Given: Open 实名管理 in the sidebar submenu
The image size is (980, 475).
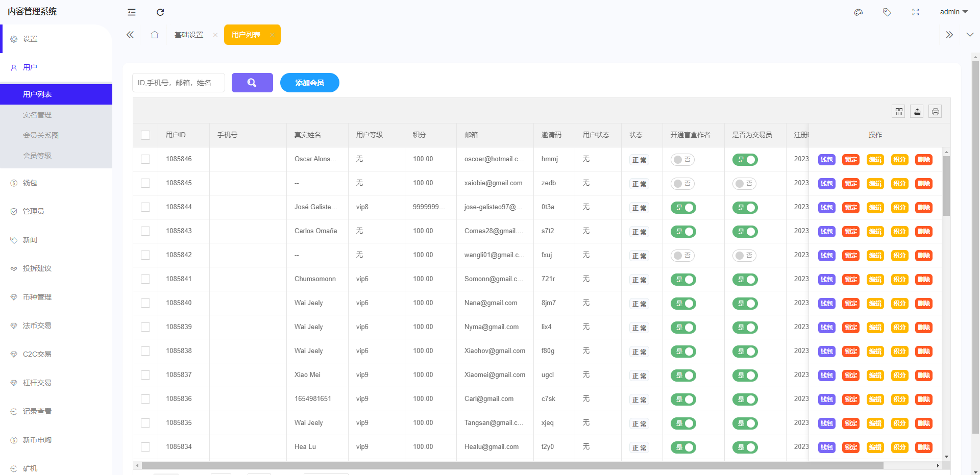Looking at the screenshot, I should [37, 115].
